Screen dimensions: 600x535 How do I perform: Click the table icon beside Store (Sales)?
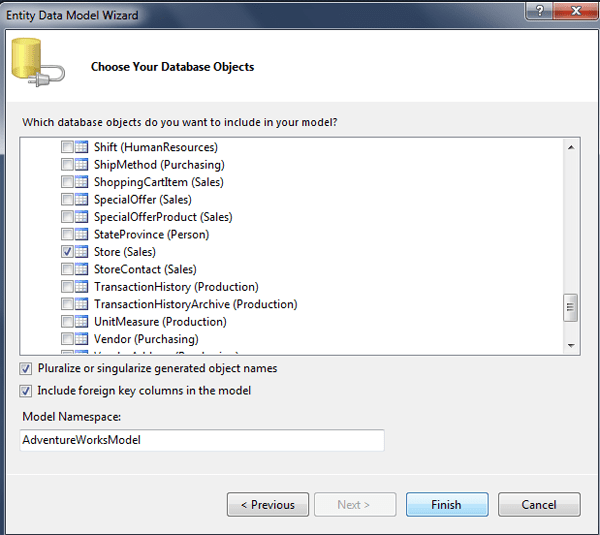click(81, 252)
